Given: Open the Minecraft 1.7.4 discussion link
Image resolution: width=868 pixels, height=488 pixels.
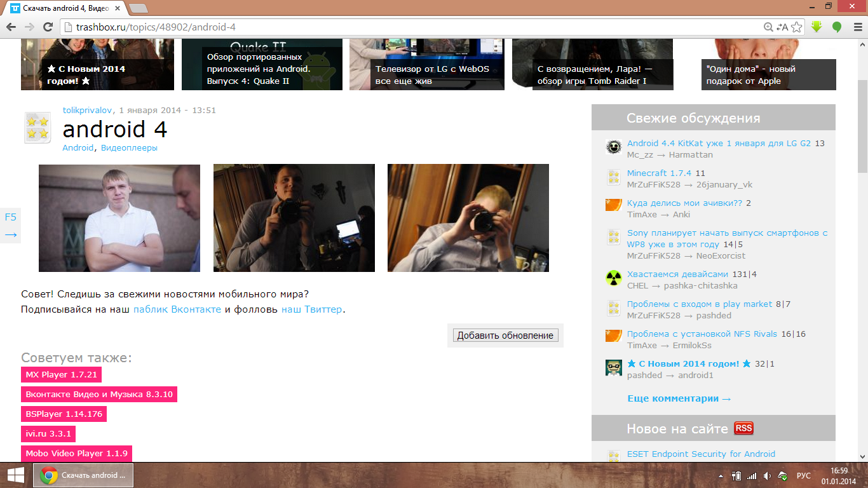Looking at the screenshot, I should click(x=659, y=173).
